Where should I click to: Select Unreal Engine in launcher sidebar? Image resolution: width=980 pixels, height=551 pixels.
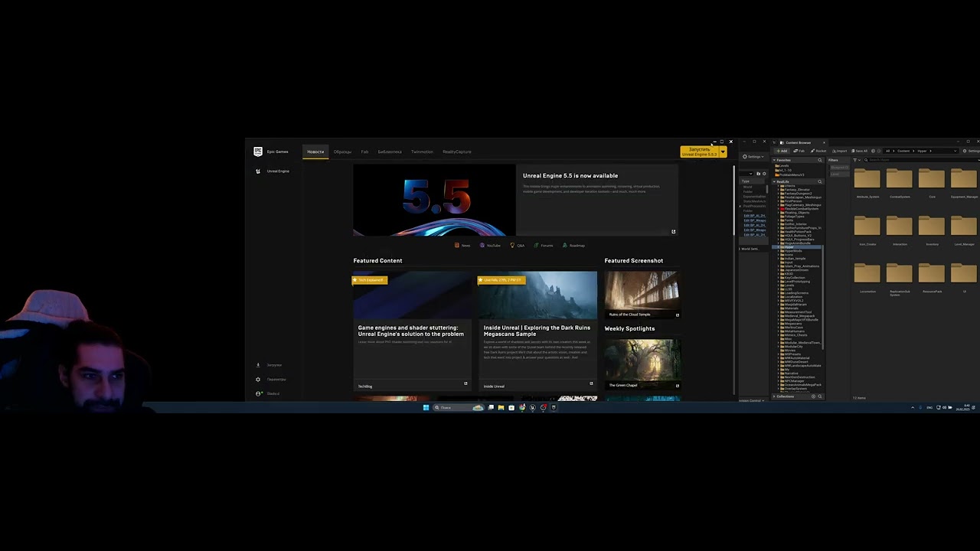[273, 171]
